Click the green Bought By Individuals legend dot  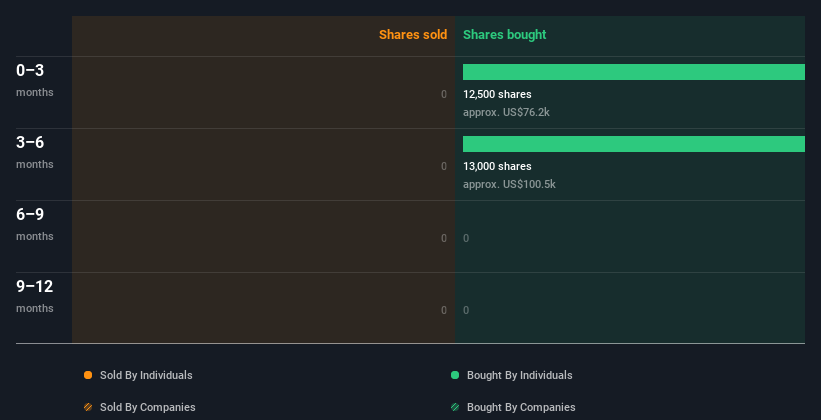pyautogui.click(x=455, y=375)
